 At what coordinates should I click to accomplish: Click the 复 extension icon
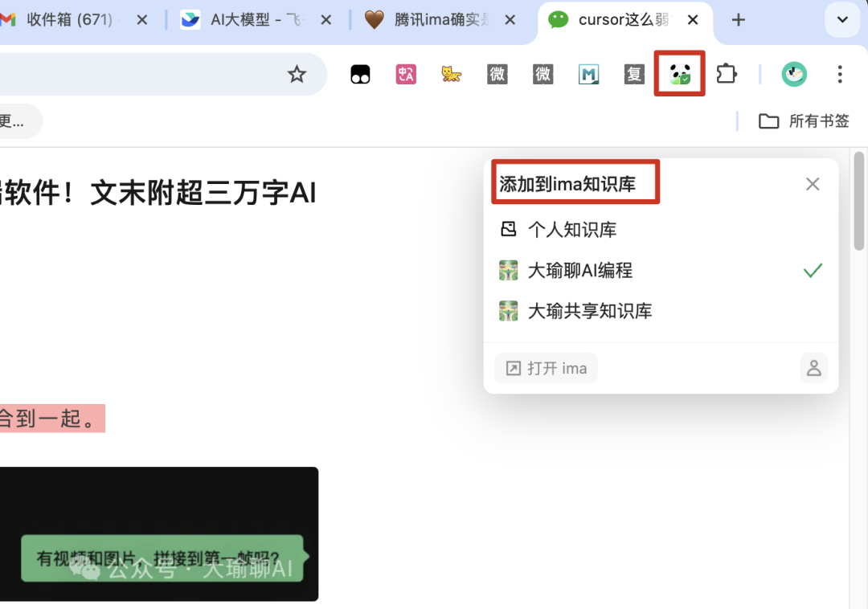(634, 74)
